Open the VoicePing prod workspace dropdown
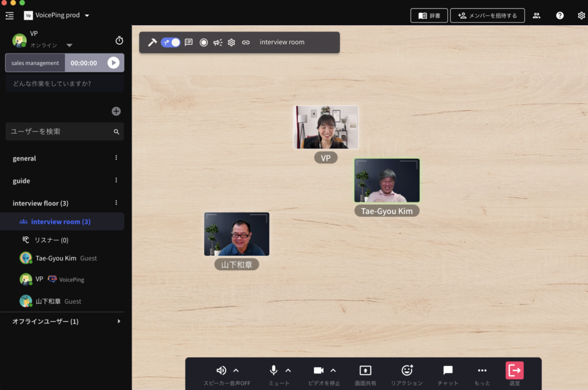 87,15
